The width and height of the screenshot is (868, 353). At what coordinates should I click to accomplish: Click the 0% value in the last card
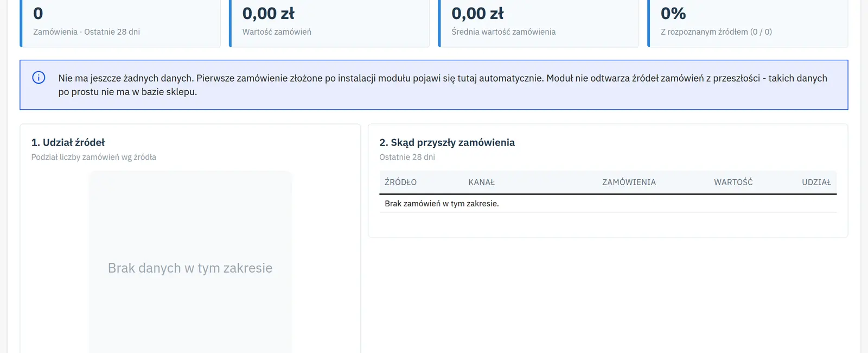click(x=673, y=13)
